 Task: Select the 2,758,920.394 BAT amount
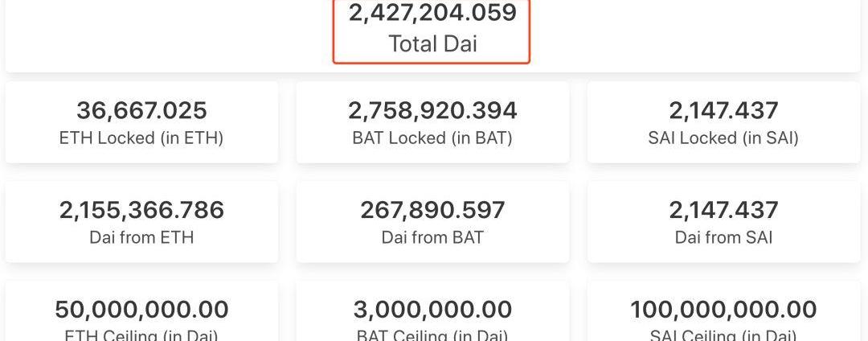coord(432,110)
